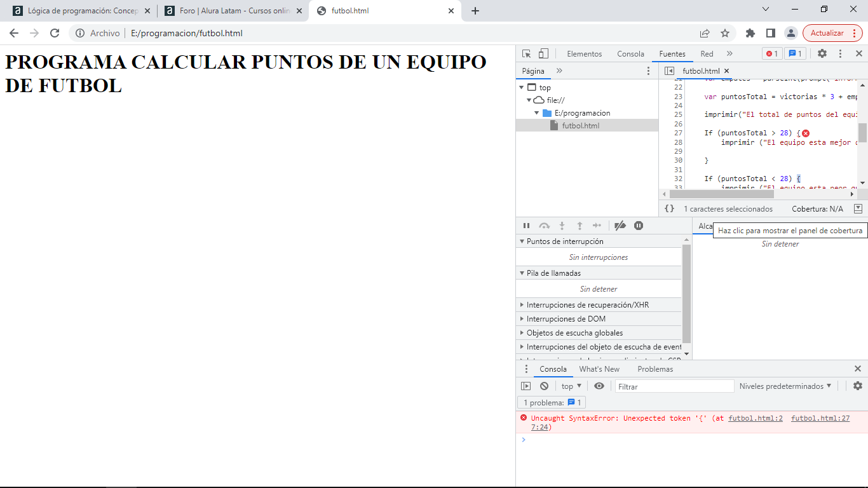Click the blue issues count badge
Viewport: 868px width, 488px height.
[x=795, y=54]
